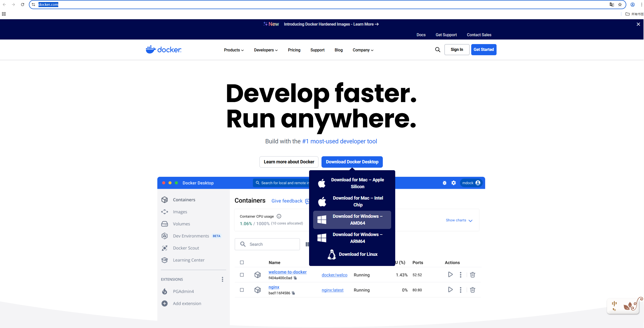Expand the Developers dropdown menu
Image resolution: width=644 pixels, height=328 pixels.
pos(266,50)
